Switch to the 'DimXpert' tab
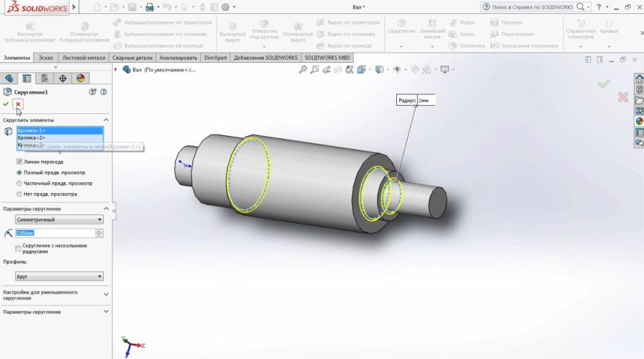This screenshot has height=359, width=644. point(215,58)
